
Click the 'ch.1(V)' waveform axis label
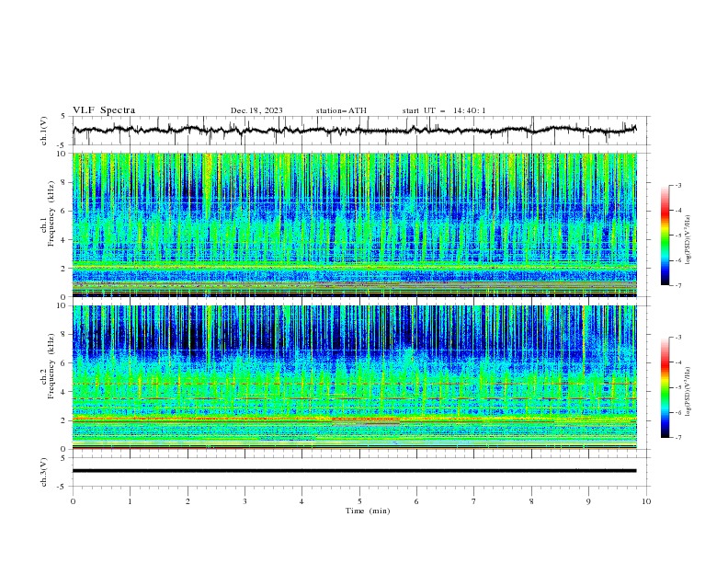(44, 131)
